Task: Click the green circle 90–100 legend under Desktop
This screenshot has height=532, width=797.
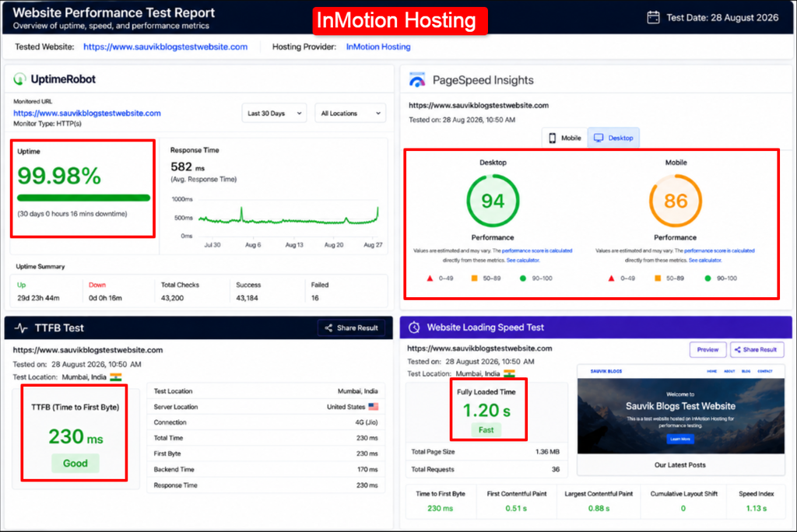Action: pyautogui.click(x=523, y=278)
